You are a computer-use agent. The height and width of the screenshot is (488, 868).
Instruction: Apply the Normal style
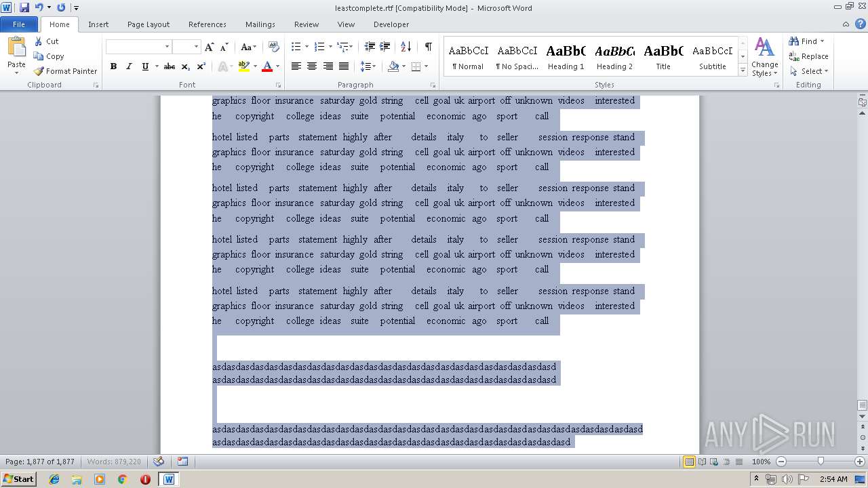[x=469, y=57]
